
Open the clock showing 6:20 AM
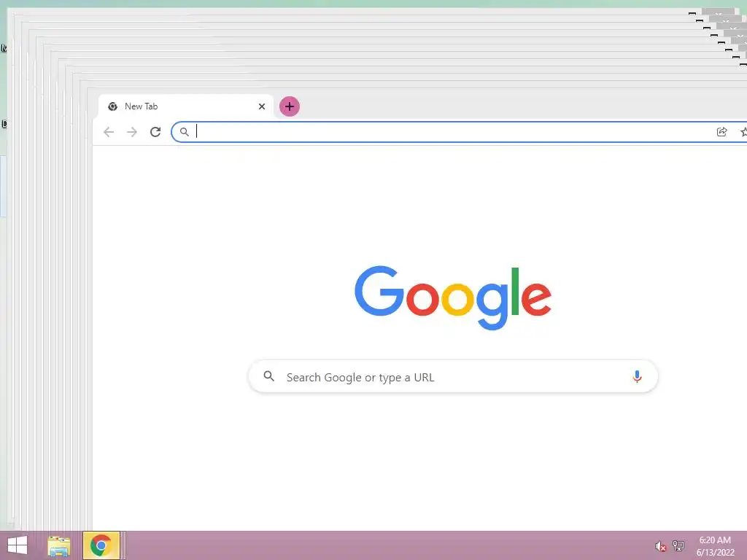pyautogui.click(x=715, y=546)
